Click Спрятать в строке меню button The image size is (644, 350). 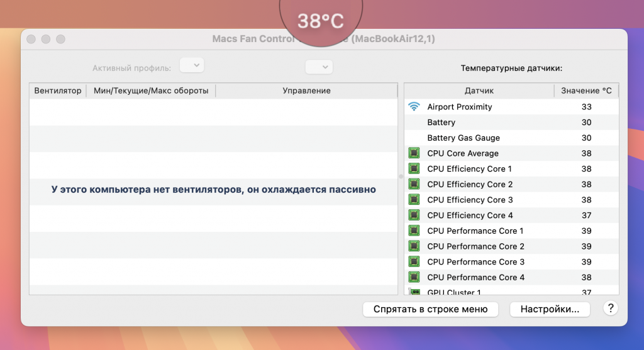pyautogui.click(x=430, y=309)
